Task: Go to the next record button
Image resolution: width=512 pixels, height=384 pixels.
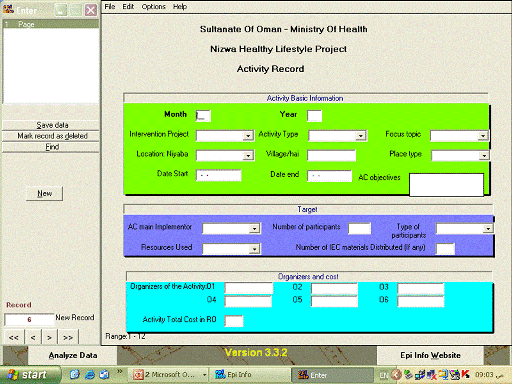Action: (49, 337)
